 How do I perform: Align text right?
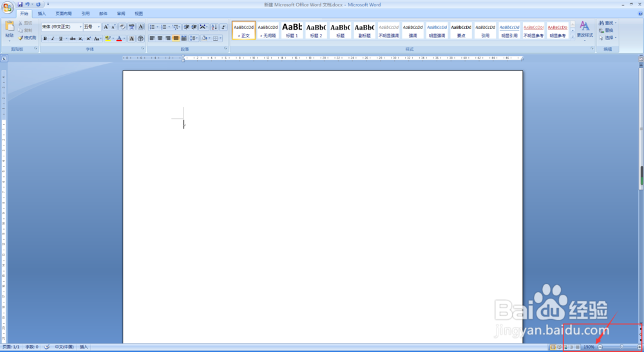(x=167, y=38)
